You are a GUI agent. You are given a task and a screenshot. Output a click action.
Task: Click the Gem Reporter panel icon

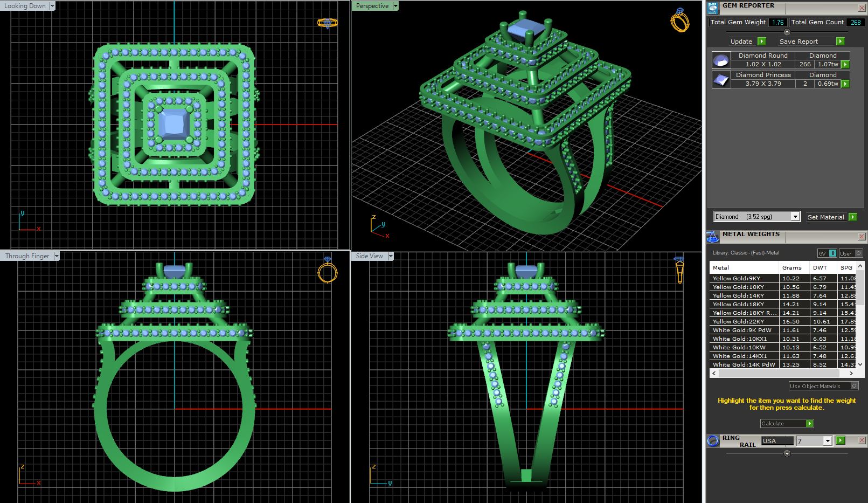coord(713,8)
